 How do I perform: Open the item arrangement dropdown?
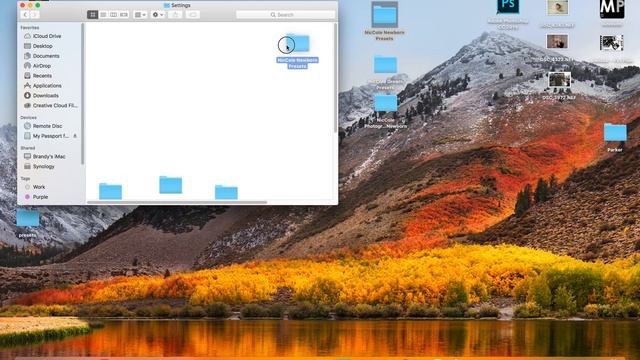pos(140,15)
